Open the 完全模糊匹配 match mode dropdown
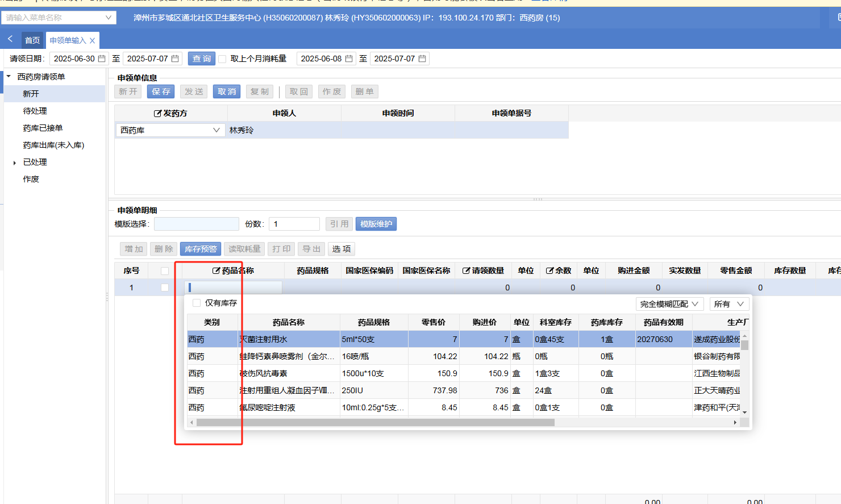Screen dimensions: 841x504 coord(671,304)
